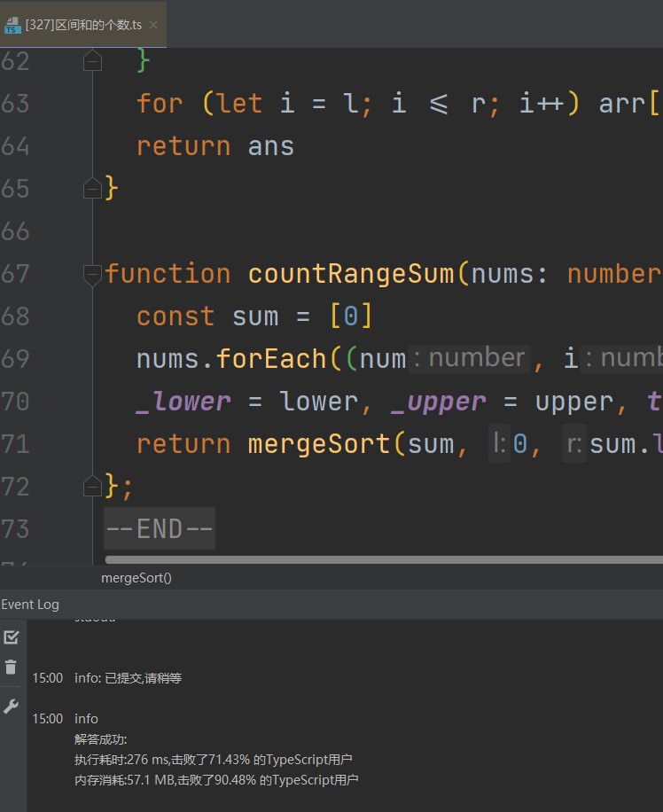The width and height of the screenshot is (663, 812).
Task: Collapse fold end marker on line 72
Action: 92,487
